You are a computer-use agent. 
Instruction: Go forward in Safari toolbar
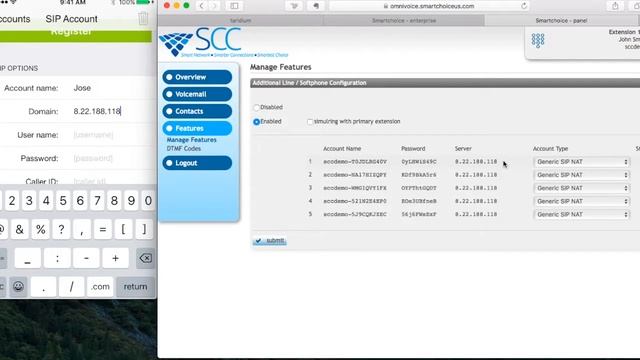(214, 6)
